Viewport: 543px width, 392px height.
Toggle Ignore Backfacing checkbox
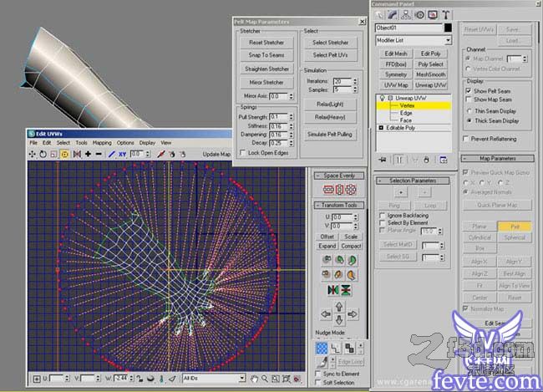click(383, 216)
